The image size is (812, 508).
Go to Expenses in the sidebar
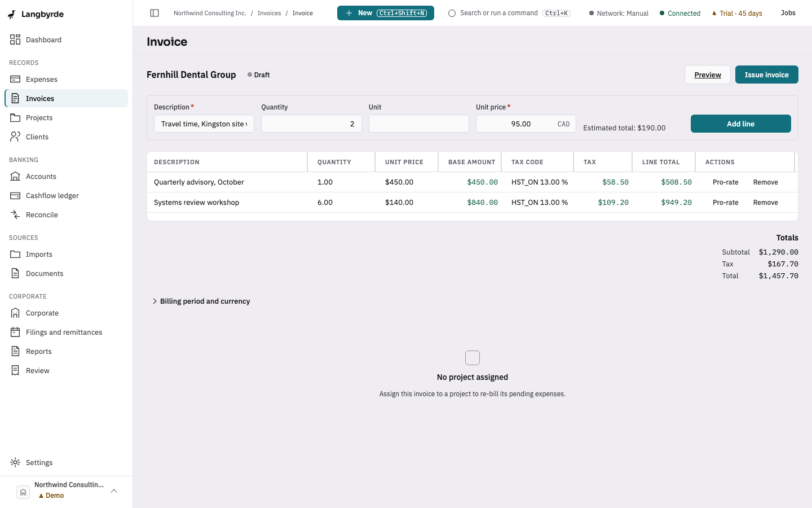pos(66,79)
